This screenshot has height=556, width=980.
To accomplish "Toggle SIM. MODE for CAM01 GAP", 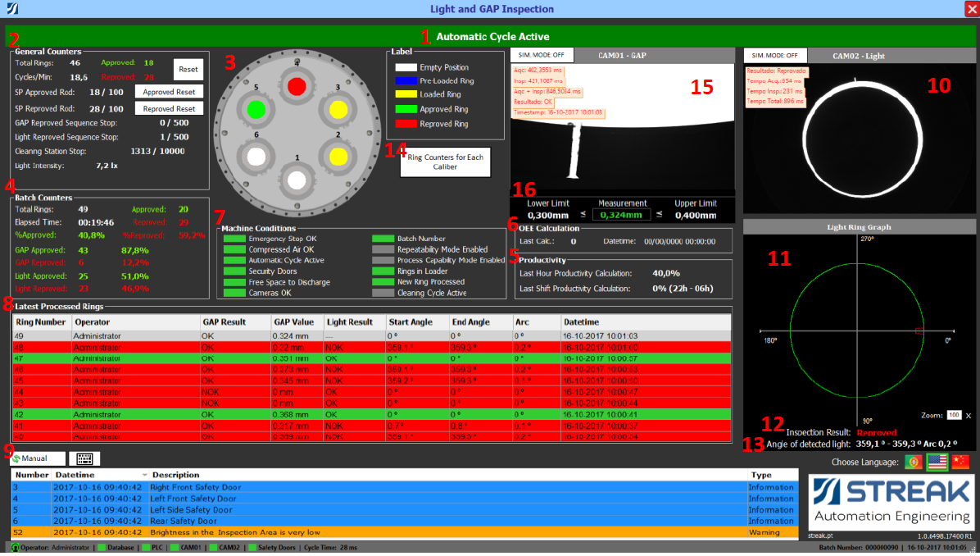I will click(x=541, y=55).
